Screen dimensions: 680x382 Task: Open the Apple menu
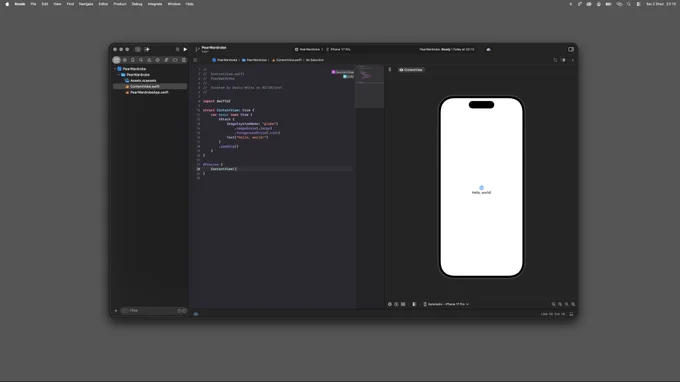coord(7,4)
